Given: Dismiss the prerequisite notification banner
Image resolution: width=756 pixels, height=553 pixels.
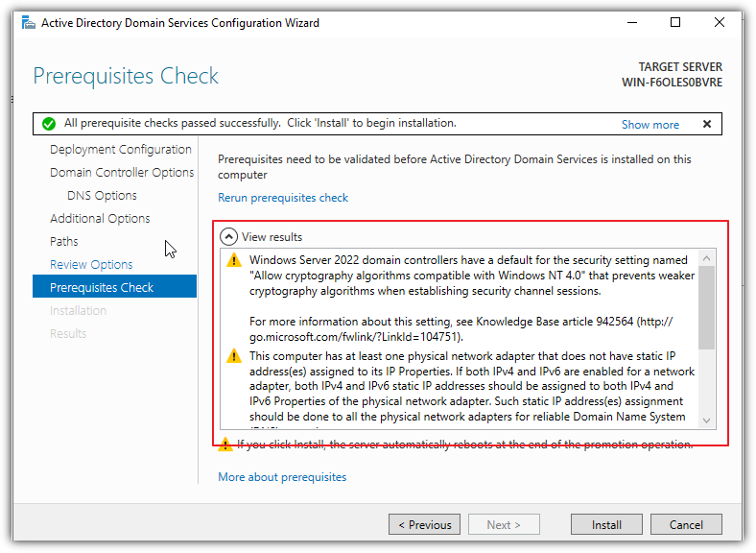Looking at the screenshot, I should click(707, 124).
